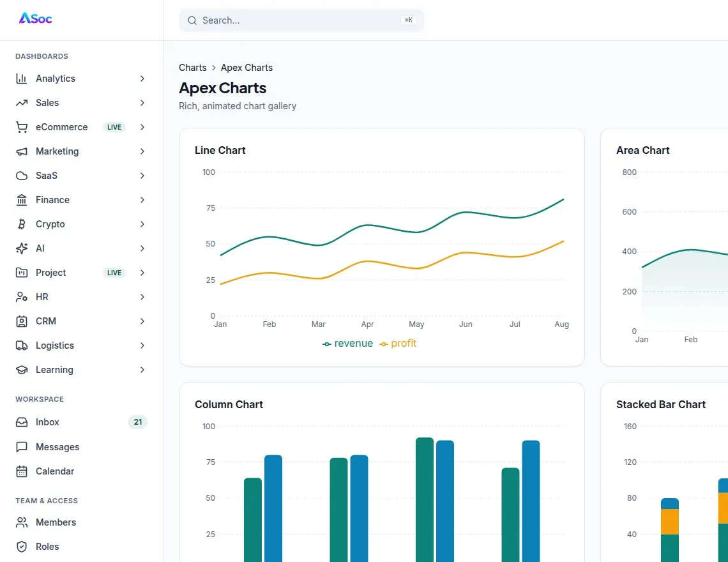Select the Analytics dashboard label
The width and height of the screenshot is (728, 562).
click(56, 79)
